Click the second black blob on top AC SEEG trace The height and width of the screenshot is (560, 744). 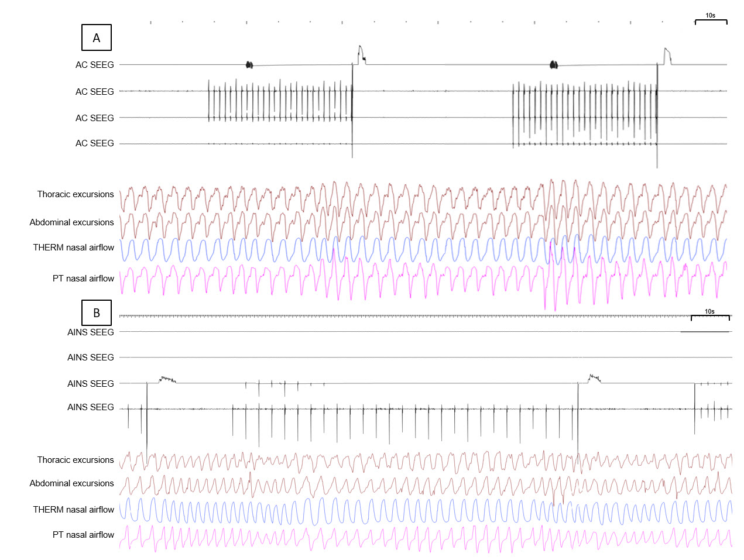(553, 65)
